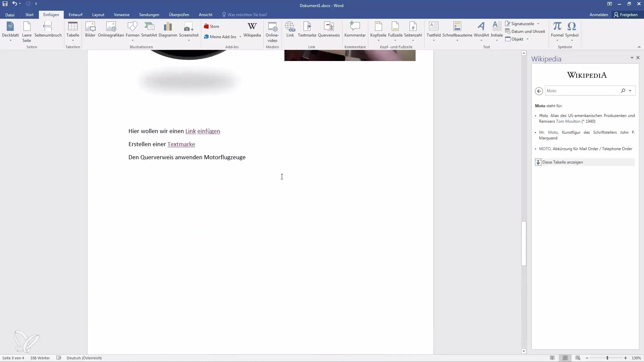Image resolution: width=644 pixels, height=362 pixels.
Task: Insert a Formel equation
Action: tap(557, 32)
